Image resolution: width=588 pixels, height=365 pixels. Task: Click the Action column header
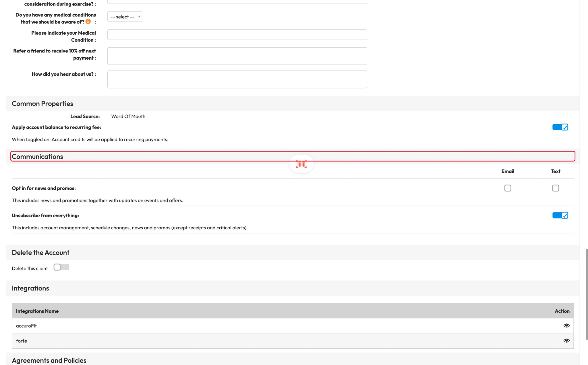point(562,311)
